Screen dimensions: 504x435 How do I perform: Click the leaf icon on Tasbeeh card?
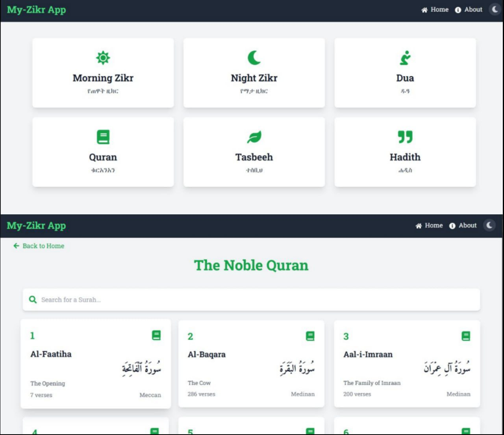pos(254,137)
